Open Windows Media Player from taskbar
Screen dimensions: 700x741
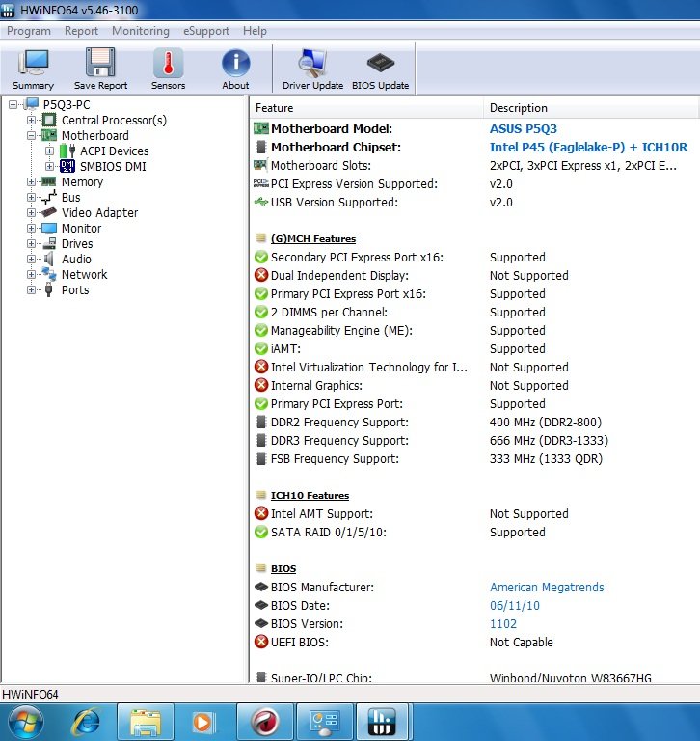tap(205, 722)
